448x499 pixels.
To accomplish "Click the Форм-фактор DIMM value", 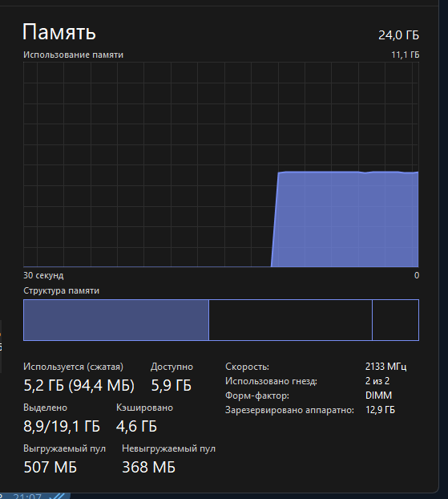I will [x=378, y=396].
